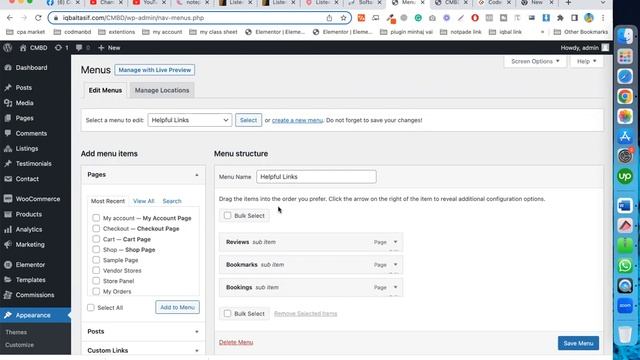640x360 pixels.
Task: Check the Shop page checkbox
Action: coord(96,249)
